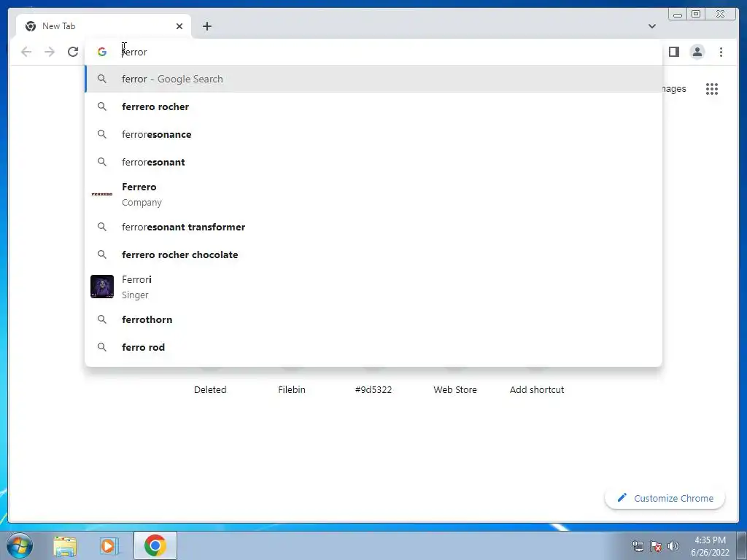The width and height of the screenshot is (747, 560).
Task: Click the Chrome taskbar icon
Action: [155, 545]
